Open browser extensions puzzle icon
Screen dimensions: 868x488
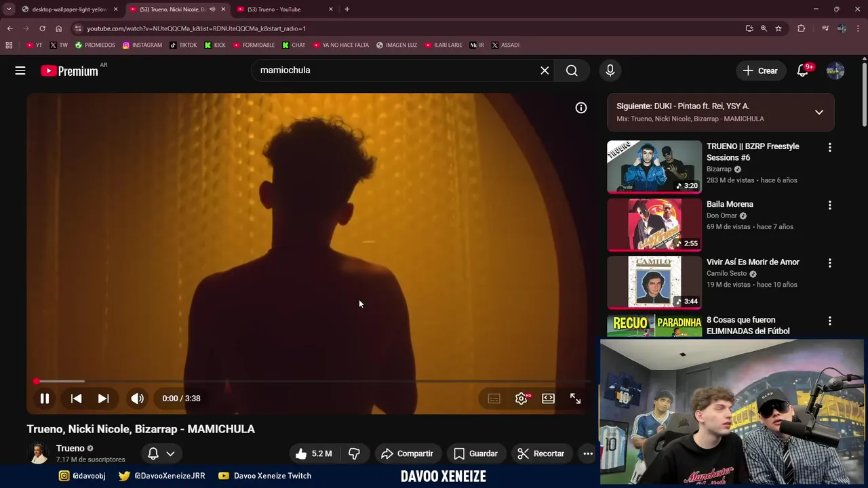802,28
